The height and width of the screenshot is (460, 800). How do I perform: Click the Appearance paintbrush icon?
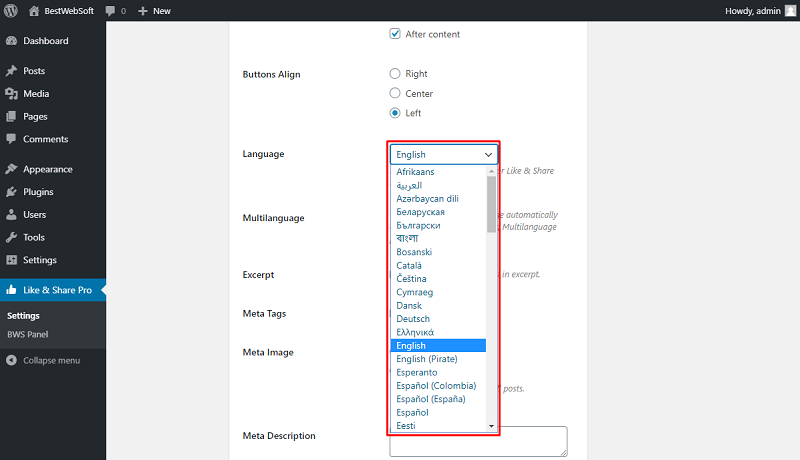(11, 169)
